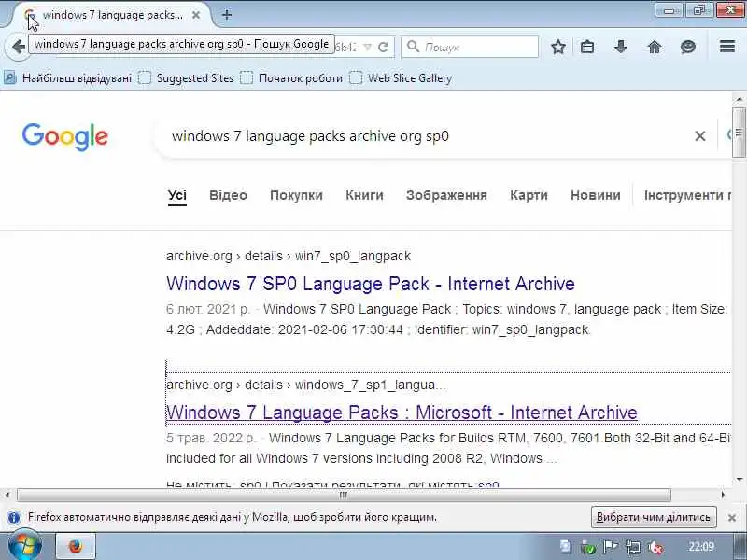Bookmark this page with the star icon
This screenshot has width=747, height=560.
click(x=558, y=47)
